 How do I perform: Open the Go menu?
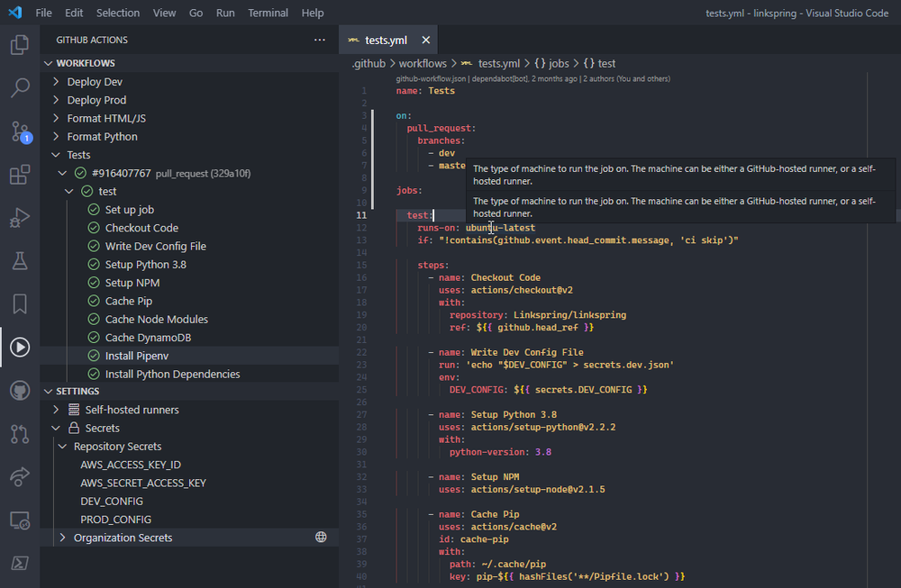tap(196, 13)
